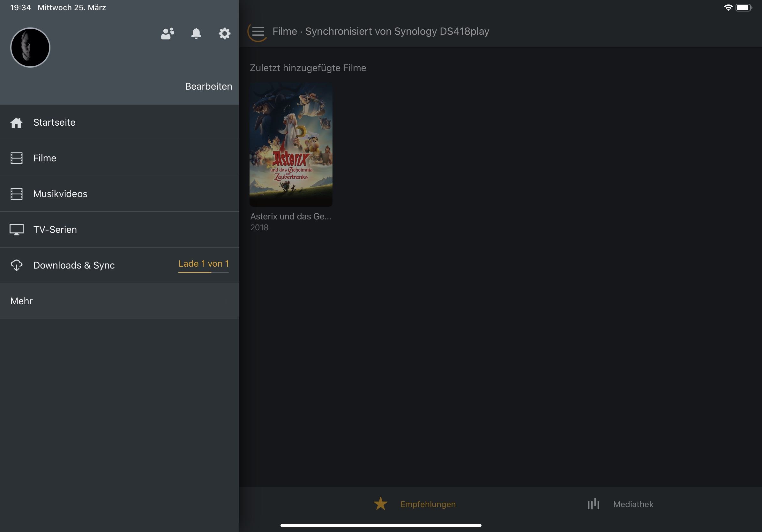Image resolution: width=762 pixels, height=532 pixels.
Task: Open the Downloads & Sync entry
Action: (x=119, y=265)
